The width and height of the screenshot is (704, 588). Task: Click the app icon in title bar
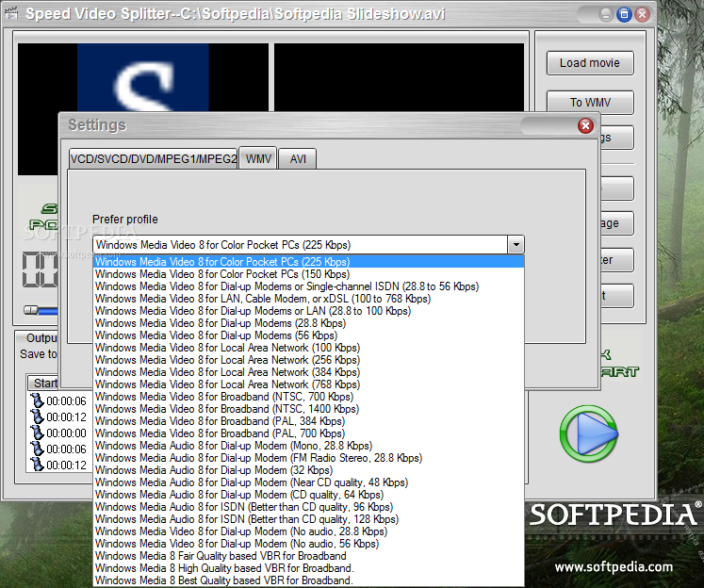click(x=11, y=13)
